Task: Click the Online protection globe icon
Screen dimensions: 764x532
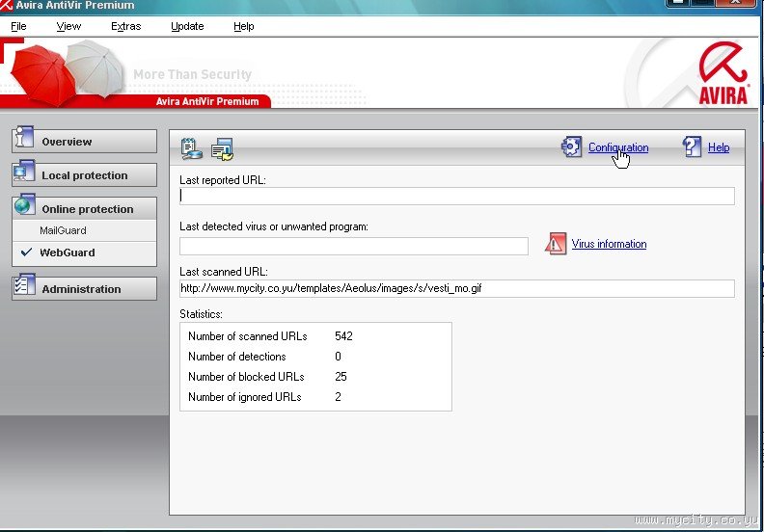Action: coord(24,205)
